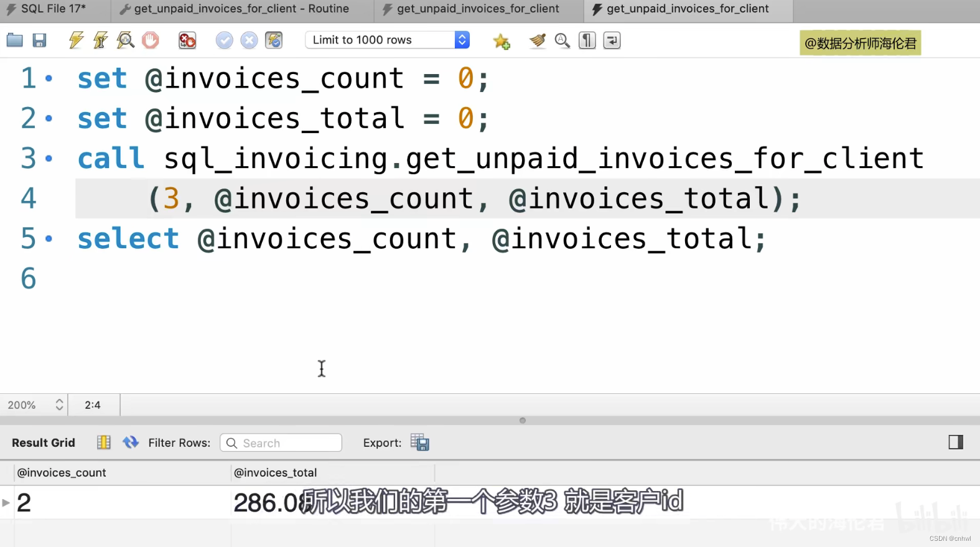The height and width of the screenshot is (547, 980).
Task: Select the middle get_unpaid_invoices_for_client tab
Action: (x=478, y=9)
